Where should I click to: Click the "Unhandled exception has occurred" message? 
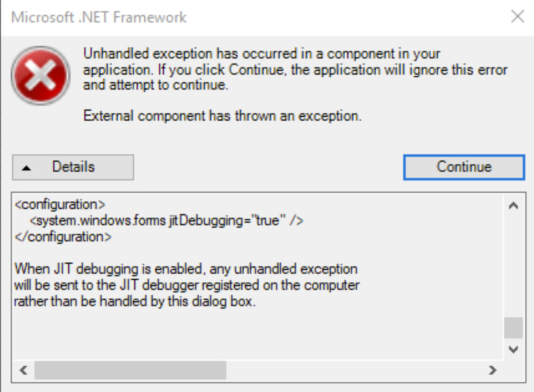pos(262,54)
